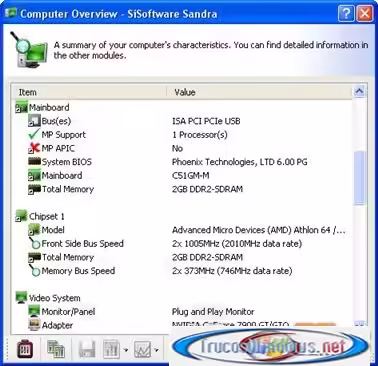Click the Value column header
This screenshot has height=366, width=378.
click(x=259, y=92)
